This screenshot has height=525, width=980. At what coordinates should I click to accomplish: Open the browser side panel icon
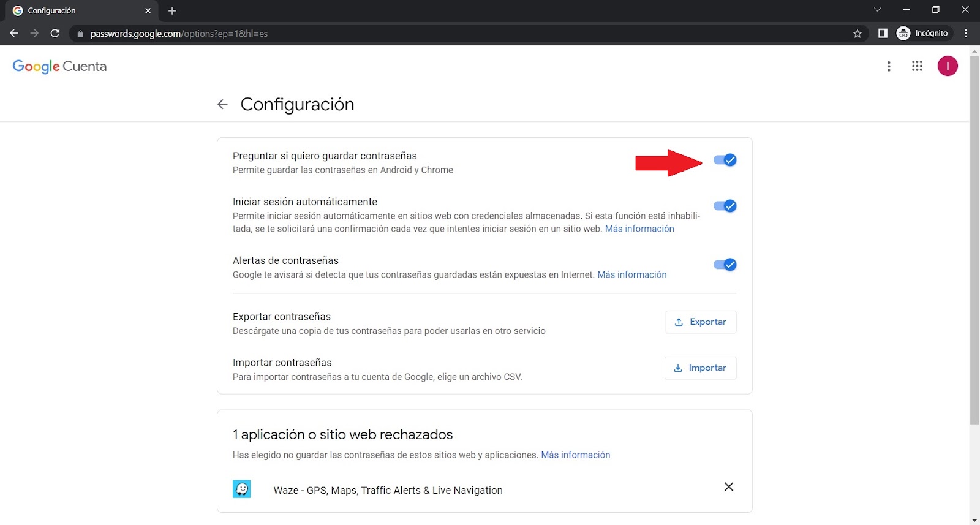click(x=883, y=33)
